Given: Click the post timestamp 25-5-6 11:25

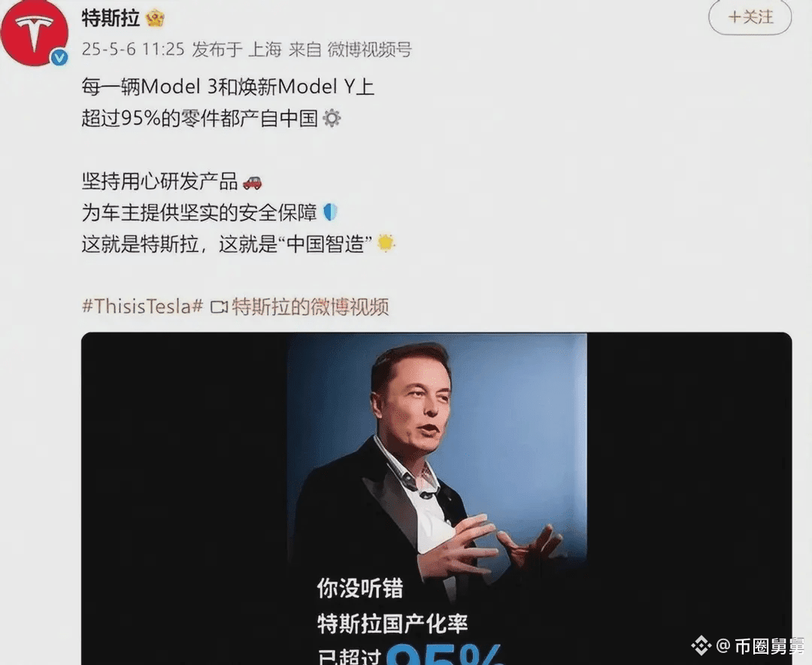Looking at the screenshot, I should coord(133,50).
